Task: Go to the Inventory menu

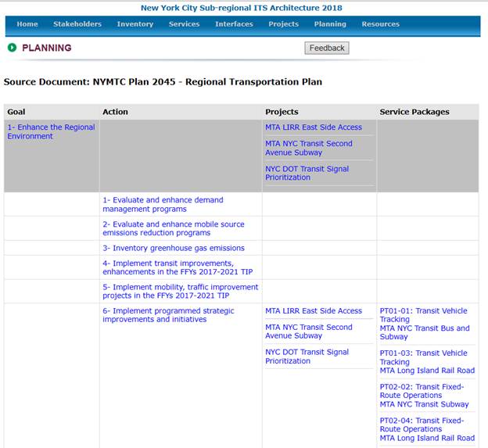Action: coord(135,24)
